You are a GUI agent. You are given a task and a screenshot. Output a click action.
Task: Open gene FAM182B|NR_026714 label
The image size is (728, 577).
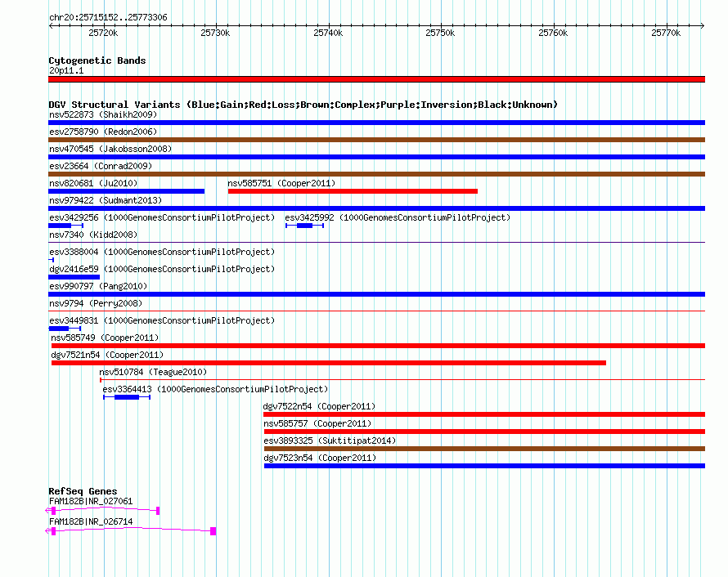[91, 521]
